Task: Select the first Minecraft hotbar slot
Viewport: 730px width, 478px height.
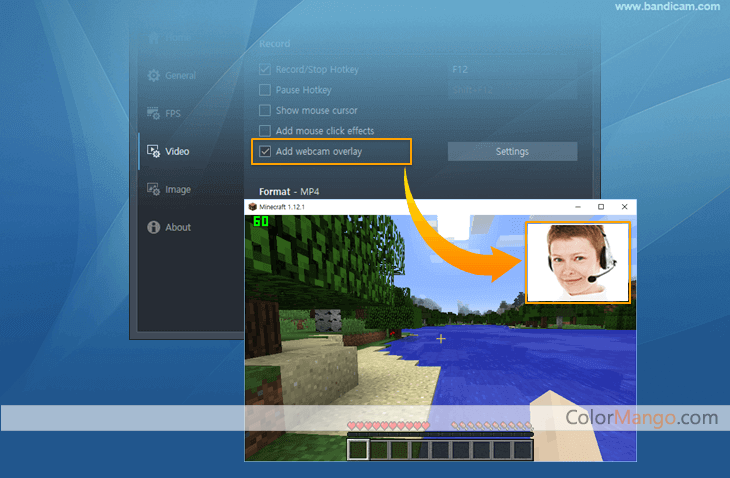Action: (x=358, y=450)
